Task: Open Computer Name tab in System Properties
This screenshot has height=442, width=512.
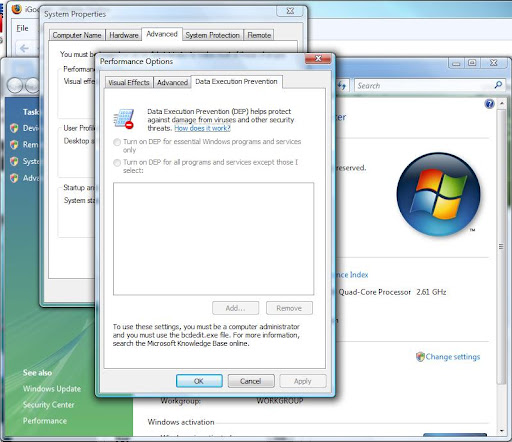Action: pyautogui.click(x=77, y=35)
